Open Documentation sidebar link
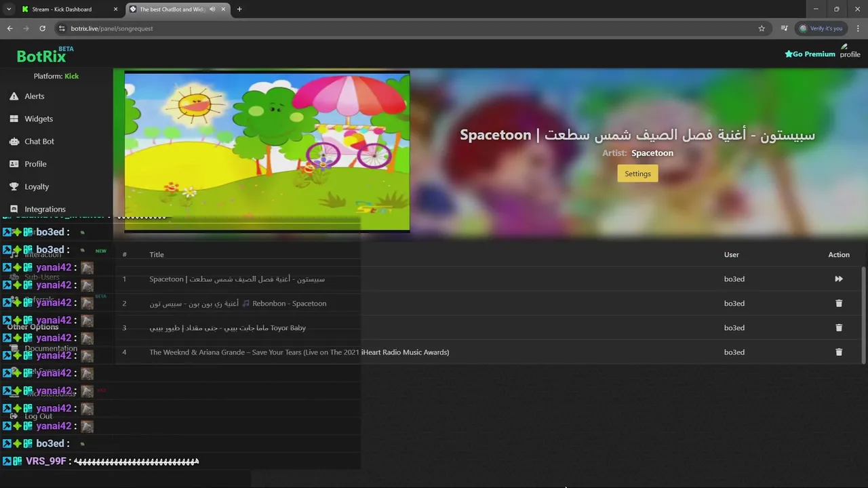 pos(51,348)
